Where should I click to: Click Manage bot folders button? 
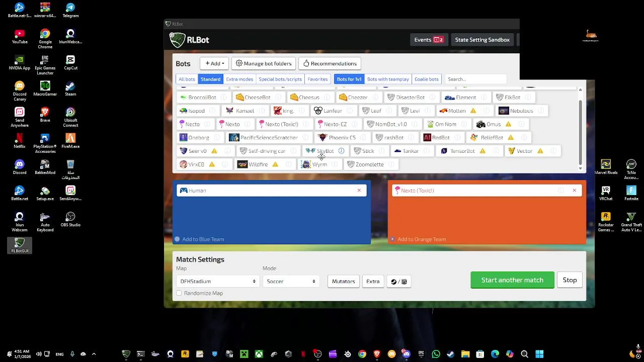264,64
